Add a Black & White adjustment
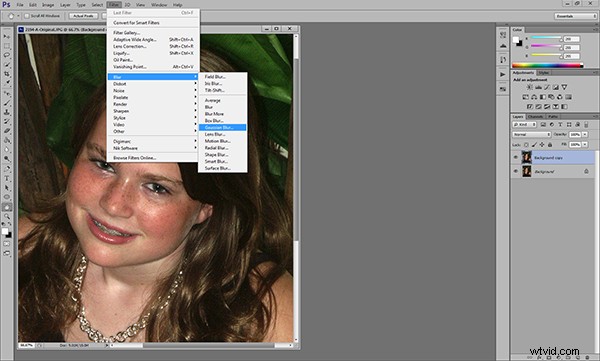 [543, 97]
